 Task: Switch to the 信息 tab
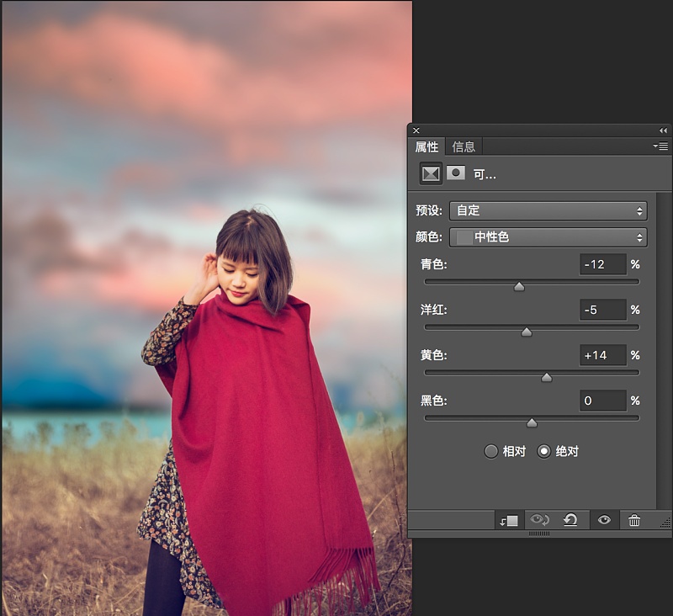(464, 146)
